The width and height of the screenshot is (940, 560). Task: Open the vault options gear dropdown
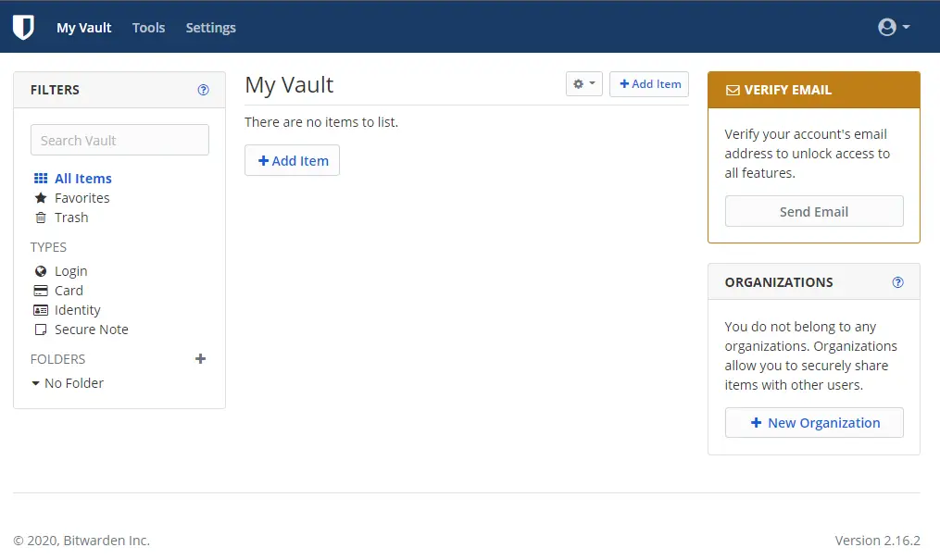coord(584,83)
